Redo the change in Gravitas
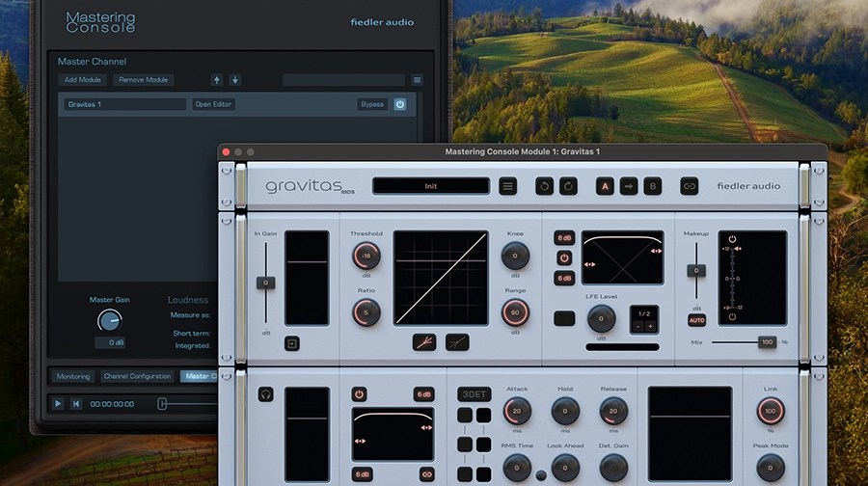Image resolution: width=868 pixels, height=486 pixels. (x=568, y=186)
